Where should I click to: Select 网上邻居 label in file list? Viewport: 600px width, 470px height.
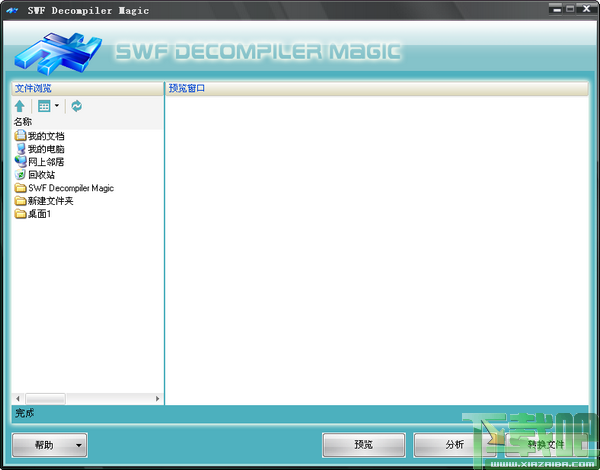pyautogui.click(x=46, y=162)
